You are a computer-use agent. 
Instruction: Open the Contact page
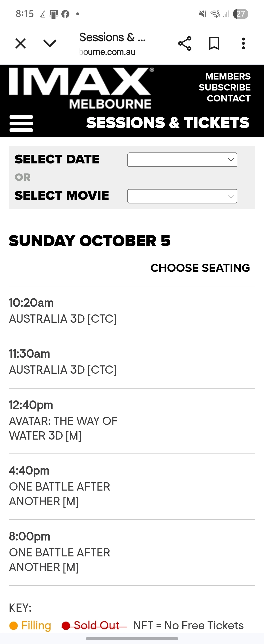[x=228, y=99]
